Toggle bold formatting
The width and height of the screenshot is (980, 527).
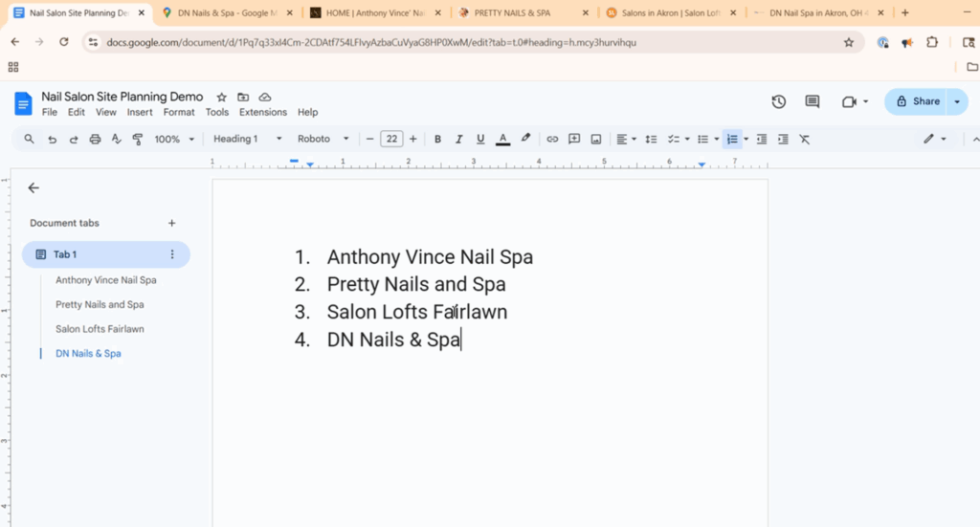[x=437, y=140]
